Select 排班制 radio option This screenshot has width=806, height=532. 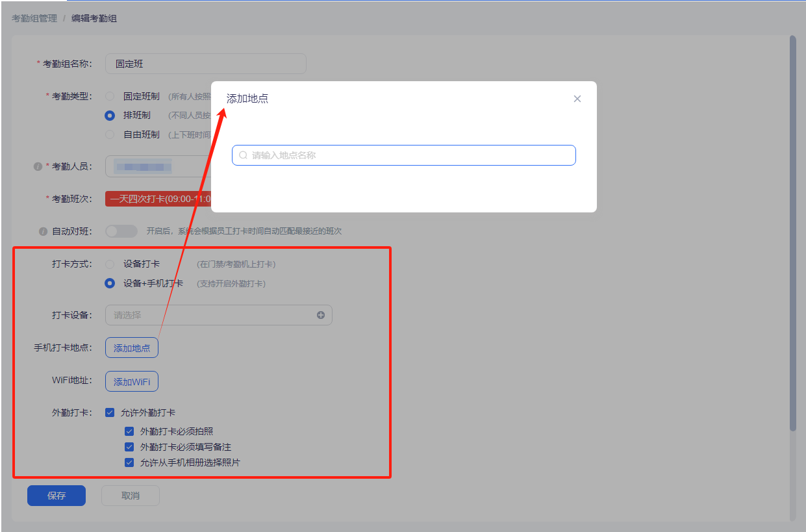click(x=110, y=116)
